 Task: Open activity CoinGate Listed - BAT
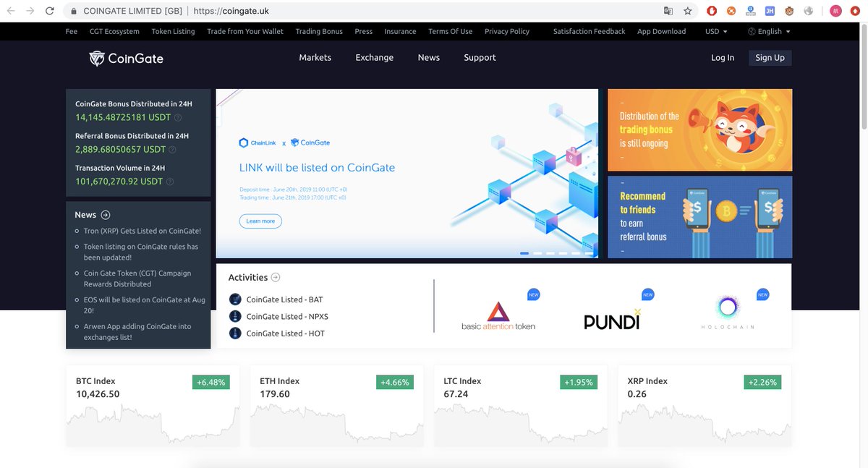(x=285, y=299)
